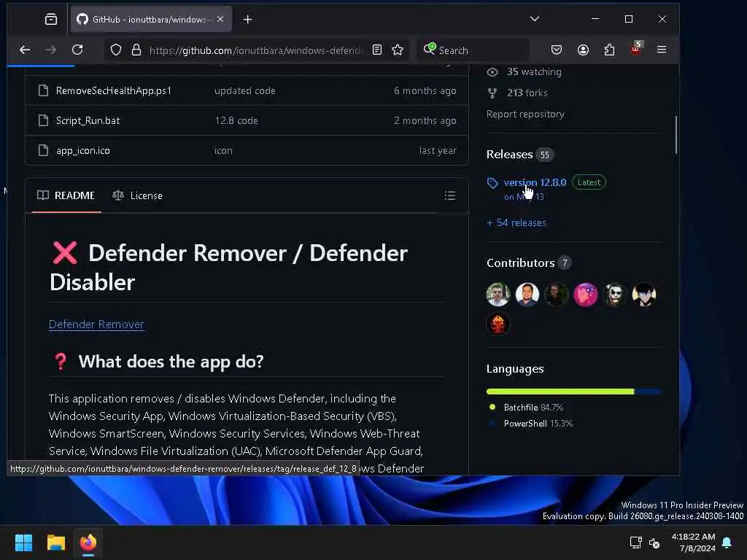This screenshot has height=560, width=747.
Task: Click the Firefox View icon in tab bar
Action: click(51, 19)
